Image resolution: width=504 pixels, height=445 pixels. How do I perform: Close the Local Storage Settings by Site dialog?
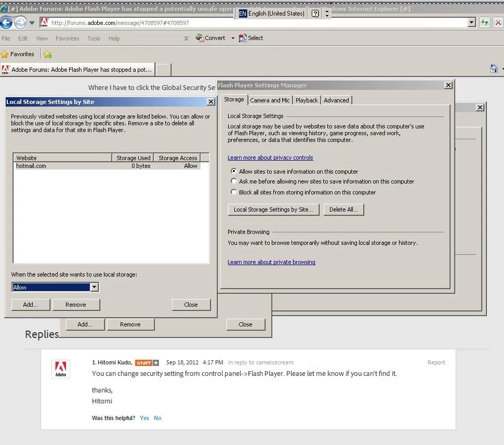point(211,102)
